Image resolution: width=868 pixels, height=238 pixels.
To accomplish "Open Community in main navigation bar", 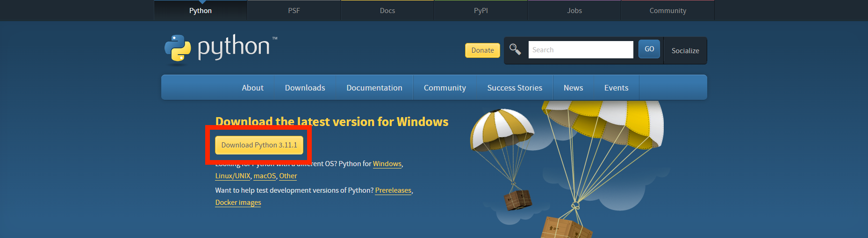I will 445,88.
